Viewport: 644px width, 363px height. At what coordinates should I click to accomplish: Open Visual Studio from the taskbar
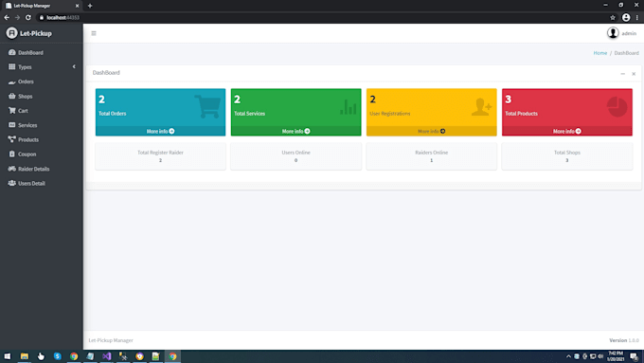click(106, 356)
